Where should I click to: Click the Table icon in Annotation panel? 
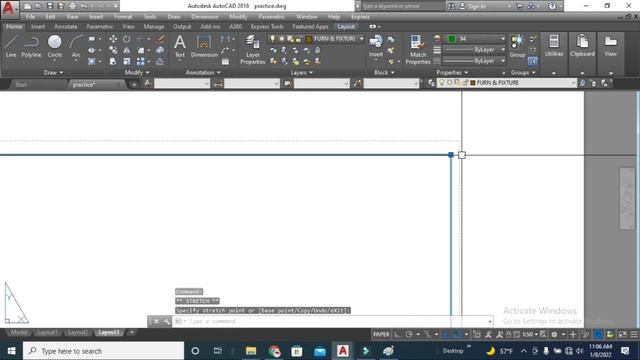pyautogui.click(x=225, y=62)
